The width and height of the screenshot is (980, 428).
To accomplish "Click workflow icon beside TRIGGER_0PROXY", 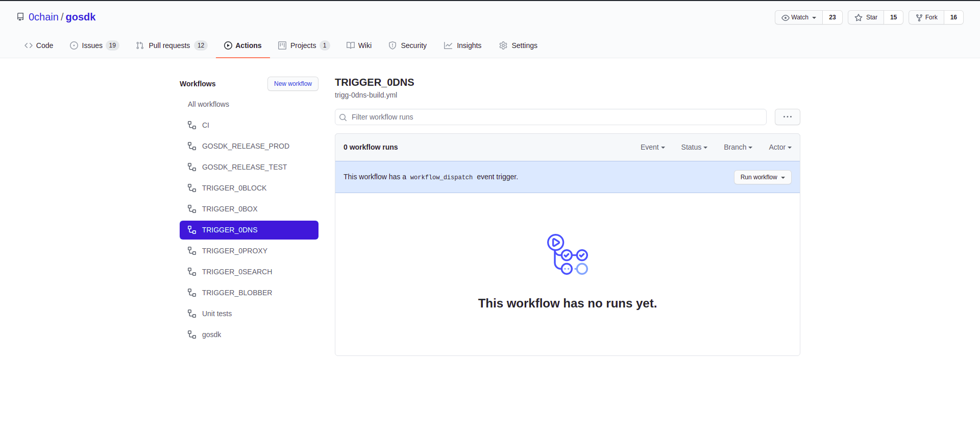I will 192,251.
